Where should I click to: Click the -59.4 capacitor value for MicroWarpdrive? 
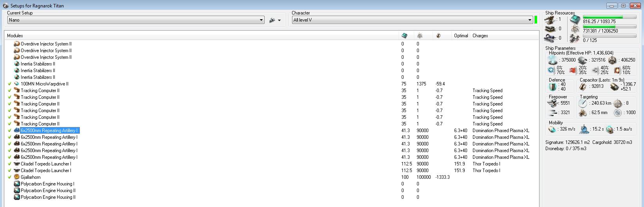pyautogui.click(x=440, y=84)
